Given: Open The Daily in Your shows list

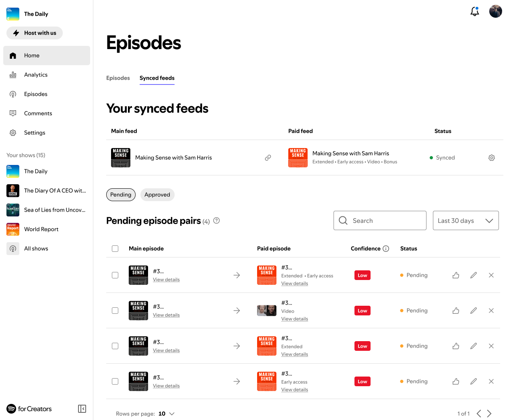Looking at the screenshot, I should tap(47, 171).
